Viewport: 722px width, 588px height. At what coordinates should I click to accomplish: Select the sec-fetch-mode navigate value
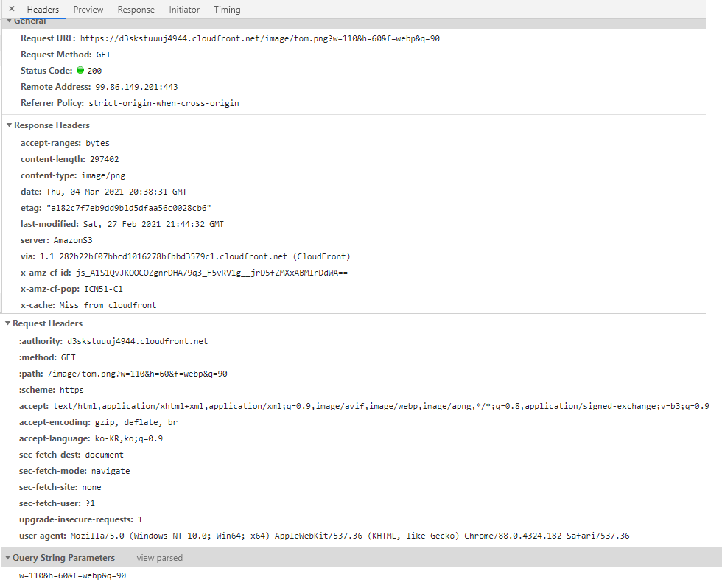tap(111, 471)
